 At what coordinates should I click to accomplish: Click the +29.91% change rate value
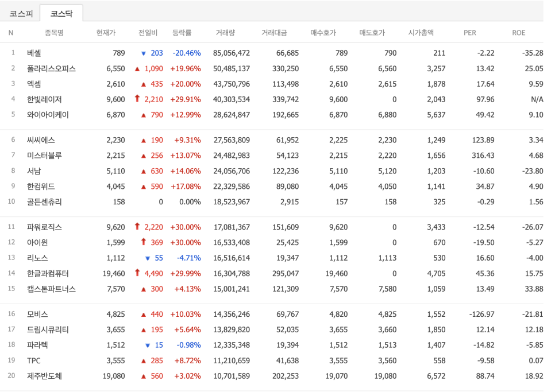186,99
